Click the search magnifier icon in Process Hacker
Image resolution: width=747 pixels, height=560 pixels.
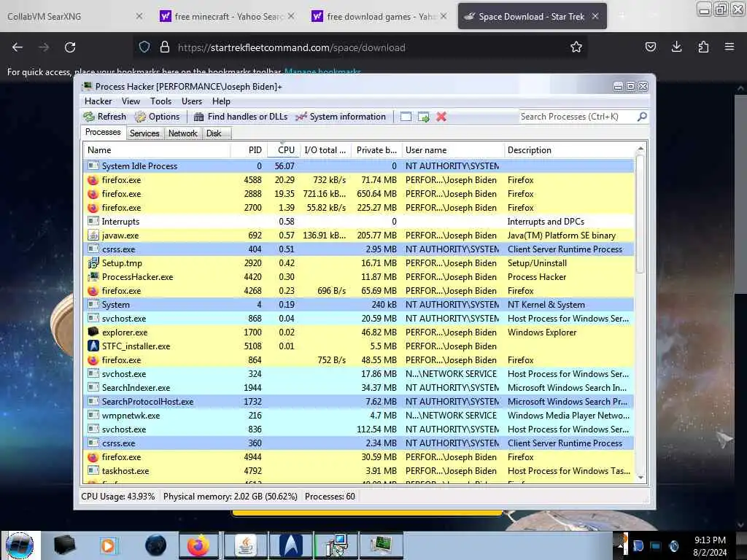(642, 117)
